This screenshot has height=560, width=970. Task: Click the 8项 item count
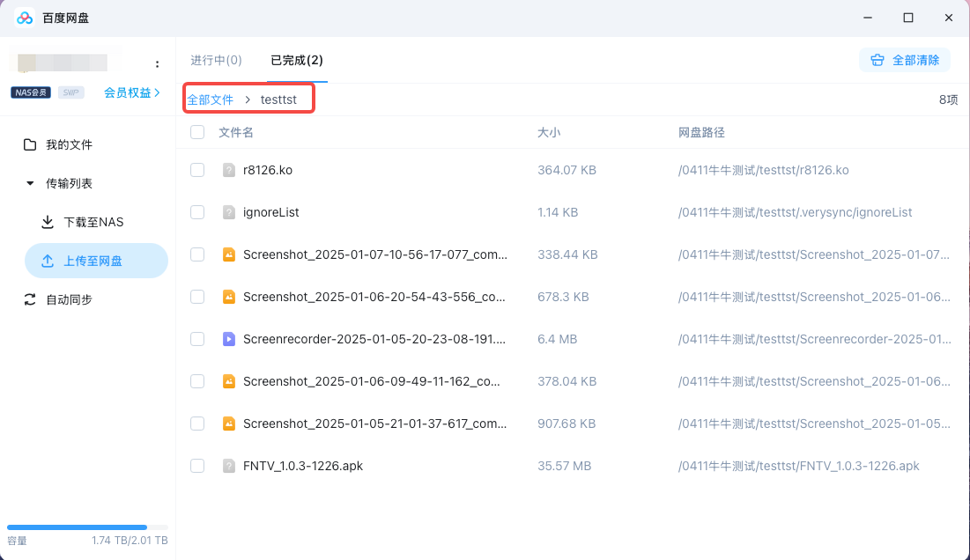[948, 99]
